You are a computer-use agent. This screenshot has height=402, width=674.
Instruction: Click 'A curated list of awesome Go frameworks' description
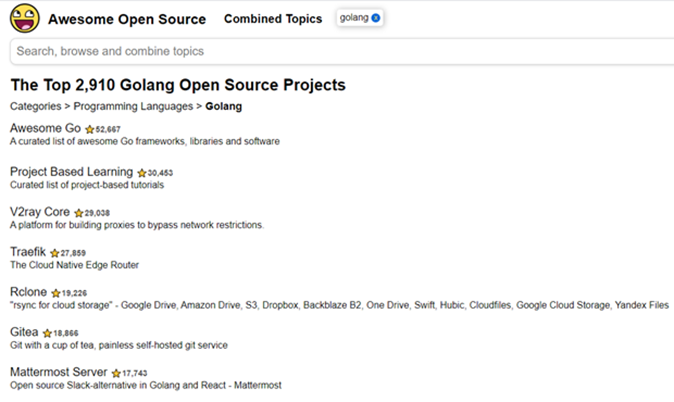pos(145,141)
